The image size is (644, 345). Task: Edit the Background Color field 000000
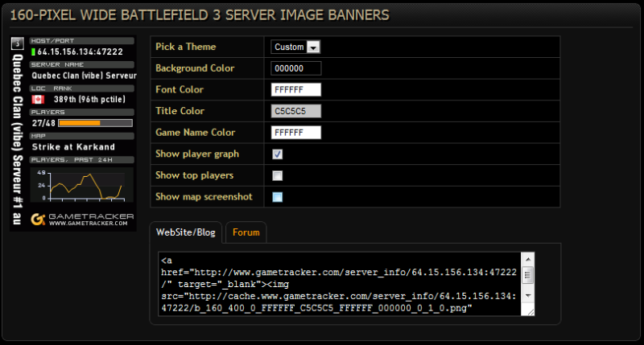pyautogui.click(x=295, y=68)
